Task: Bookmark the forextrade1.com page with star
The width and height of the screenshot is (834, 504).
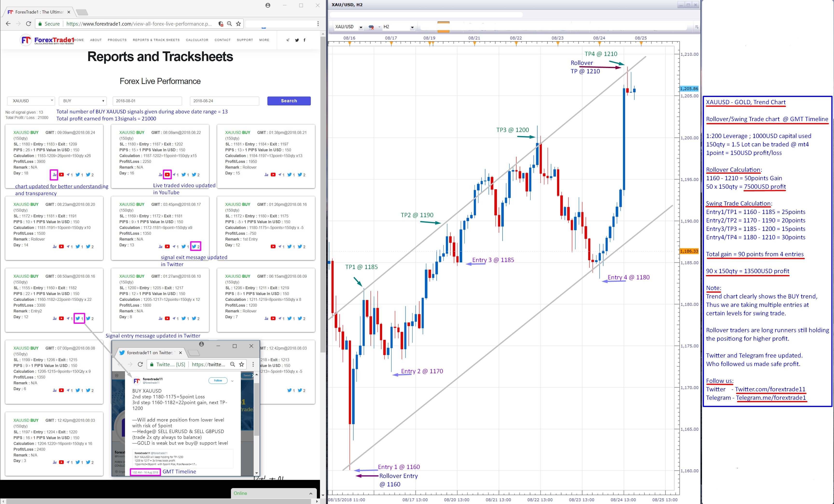Action: point(239,24)
